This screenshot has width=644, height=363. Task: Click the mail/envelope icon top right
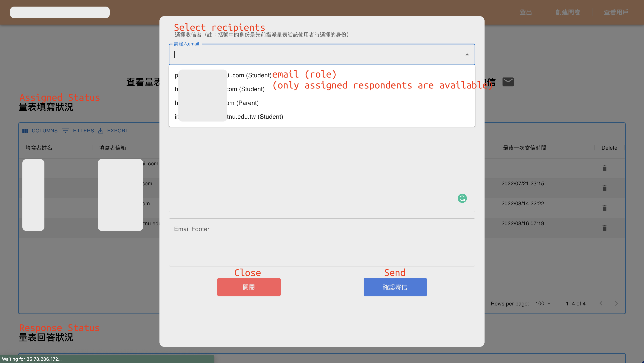click(508, 82)
